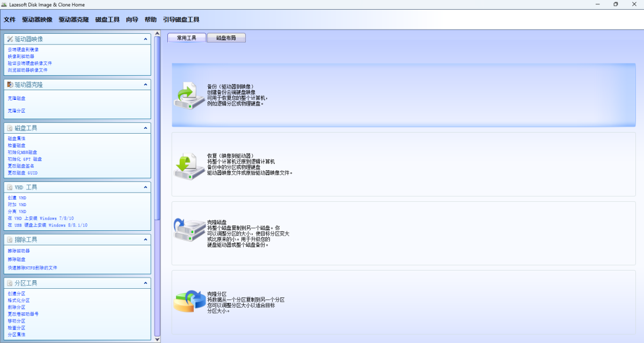Click the 磁盘工具 panel header icon
Viewport: 644px width, 343px height.
point(10,128)
